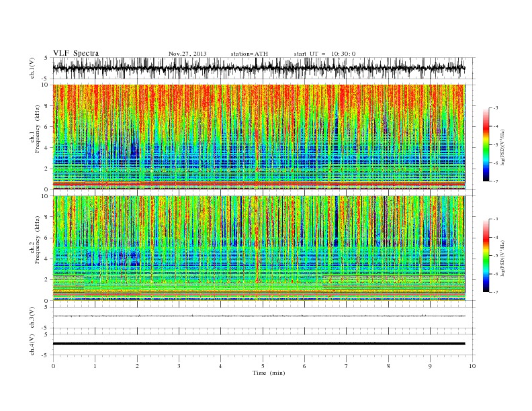532x411 pixels.
Task: Click time axis tick label "7"
Action: (347, 366)
